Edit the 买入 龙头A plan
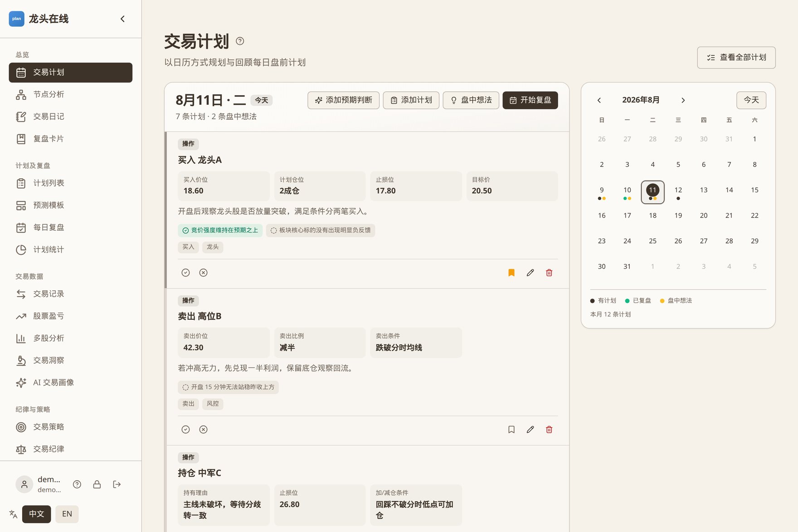 (530, 273)
